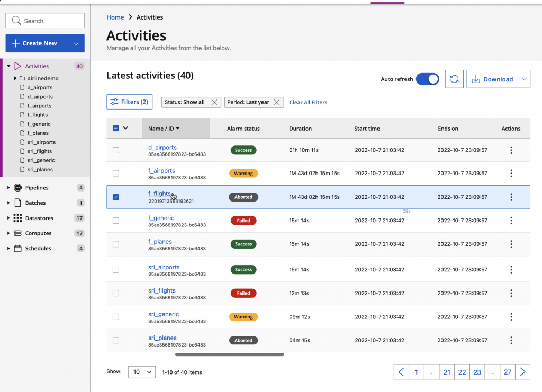Open the Download button dropdown arrow
Screen dimensions: 542x392
pos(524,79)
